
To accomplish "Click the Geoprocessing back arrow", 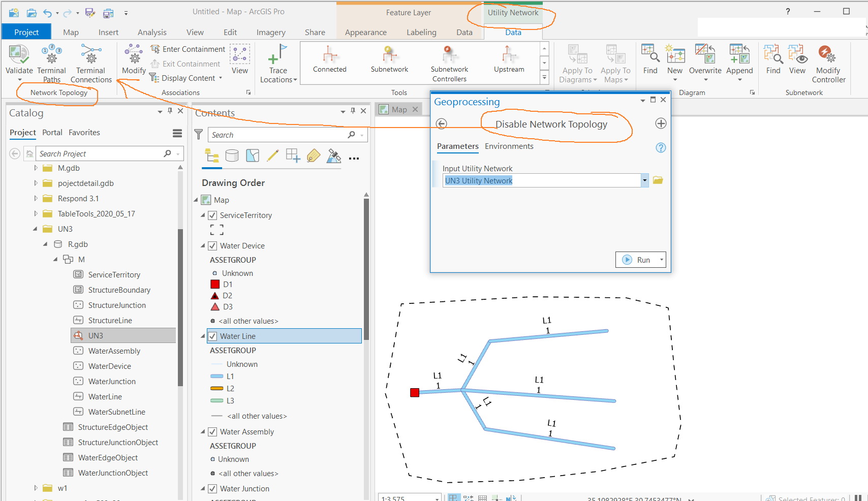I will 442,123.
